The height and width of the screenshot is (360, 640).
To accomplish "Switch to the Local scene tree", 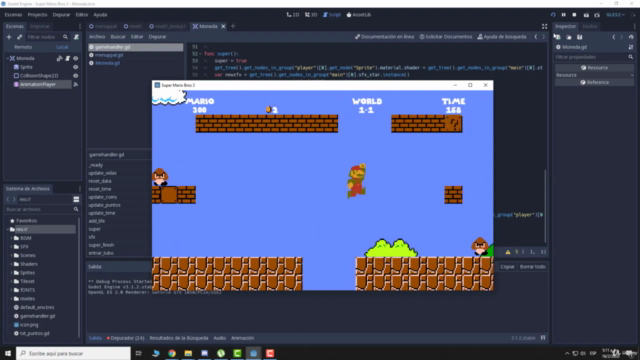I will click(x=62, y=47).
